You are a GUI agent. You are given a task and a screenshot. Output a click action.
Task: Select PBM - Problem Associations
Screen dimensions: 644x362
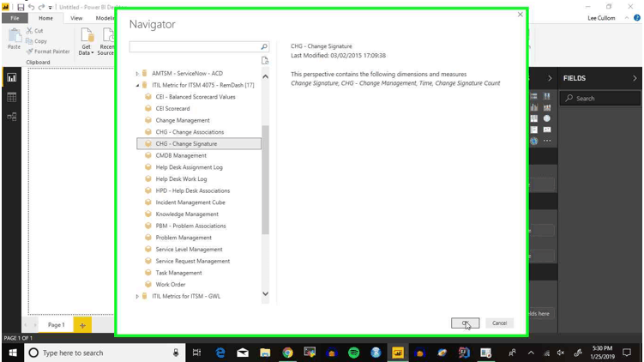[x=190, y=226]
